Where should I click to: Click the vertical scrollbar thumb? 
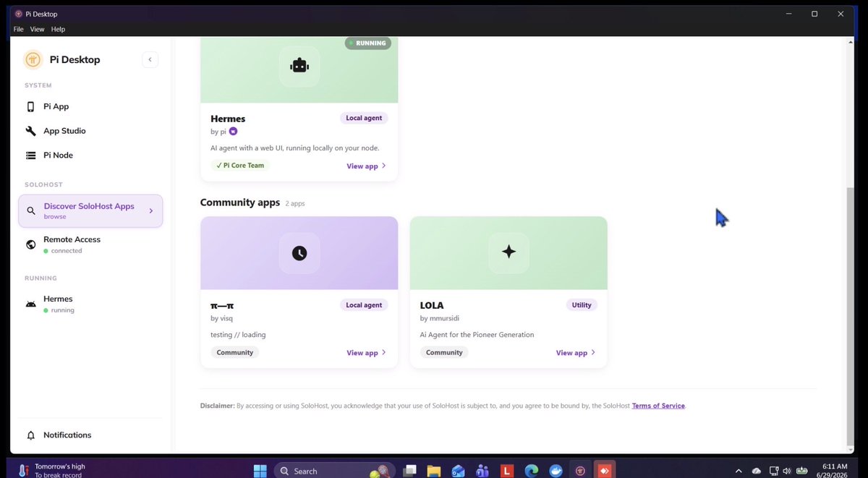850,316
